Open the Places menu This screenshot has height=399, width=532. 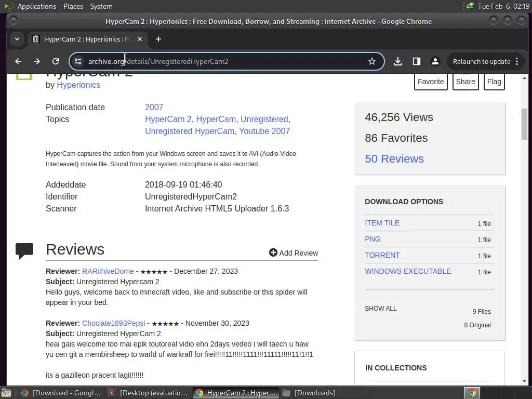[x=73, y=6]
